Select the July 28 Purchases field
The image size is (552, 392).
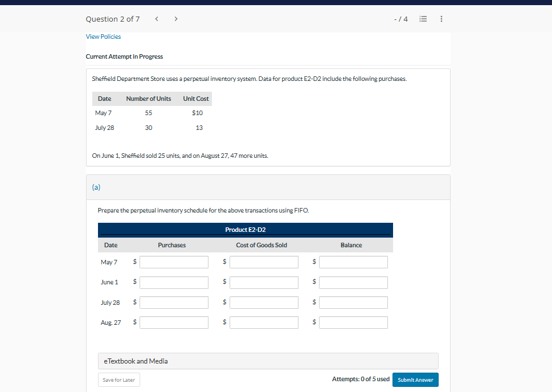click(x=174, y=302)
